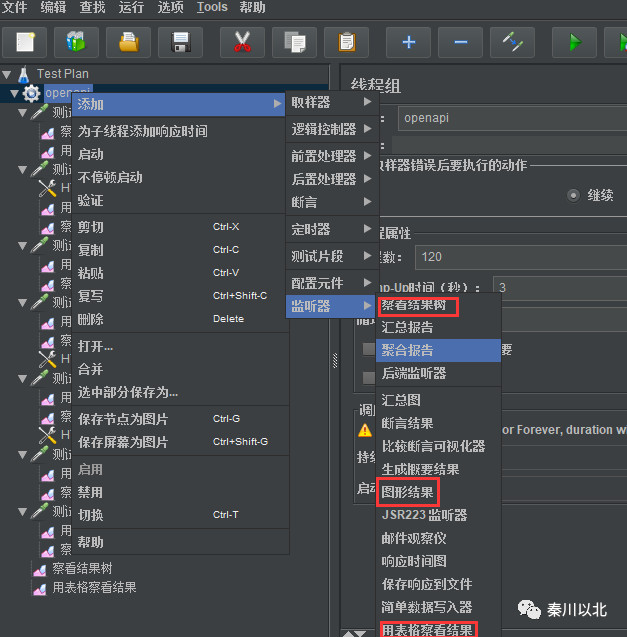Choose 切换 in context menu

pos(180,515)
